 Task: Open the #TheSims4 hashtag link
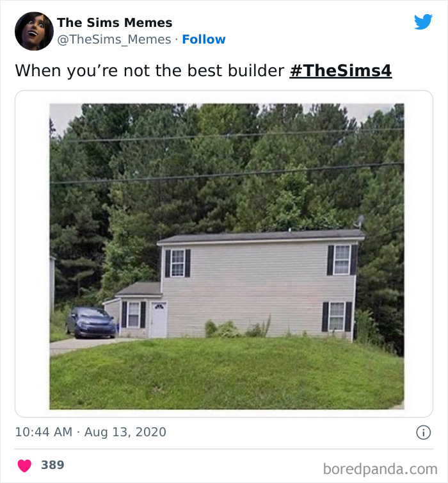click(x=340, y=70)
